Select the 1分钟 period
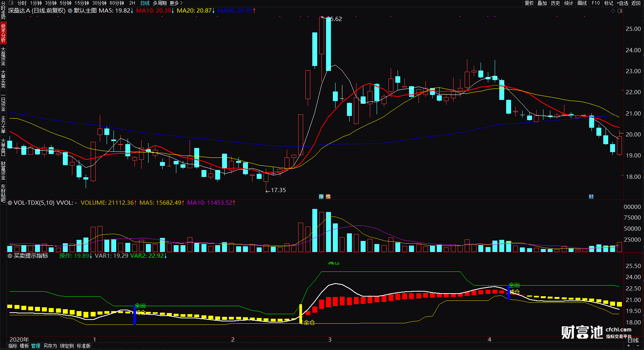Image resolution: width=644 pixels, height=350 pixels. [36, 3]
